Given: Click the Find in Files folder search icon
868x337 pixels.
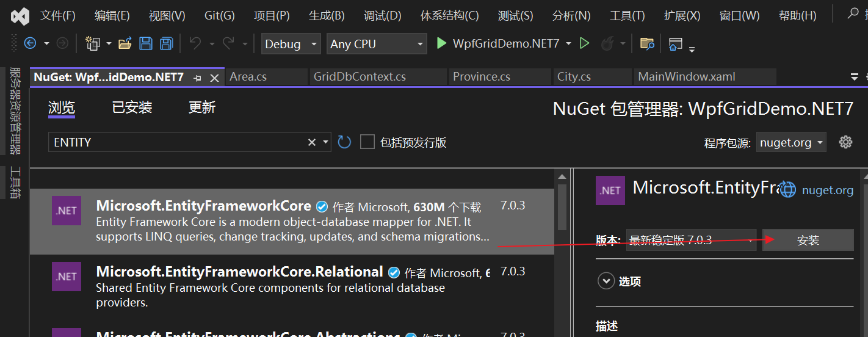Looking at the screenshot, I should click(647, 43).
